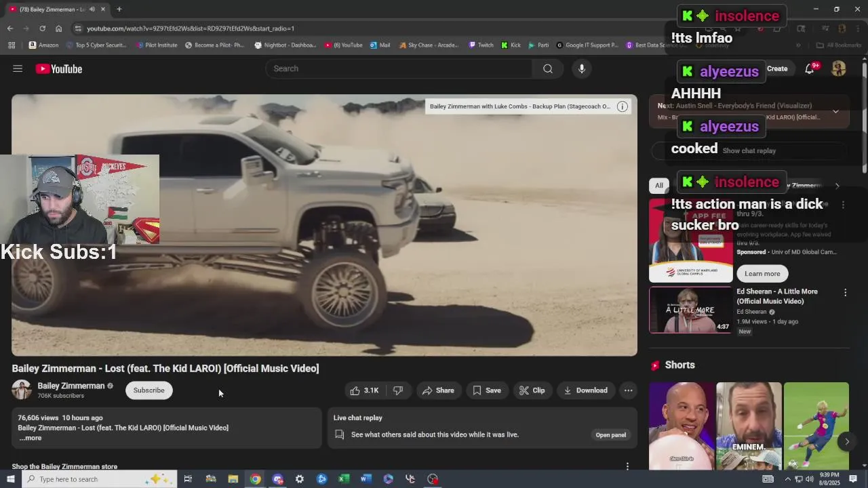Dislike the video with thumbs down
The height and width of the screenshot is (488, 868).
pos(398,390)
